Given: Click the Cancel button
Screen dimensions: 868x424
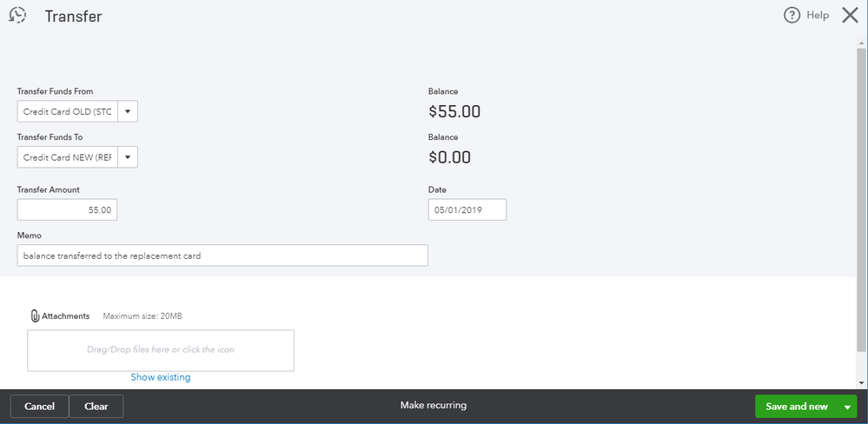Looking at the screenshot, I should click(x=39, y=407).
